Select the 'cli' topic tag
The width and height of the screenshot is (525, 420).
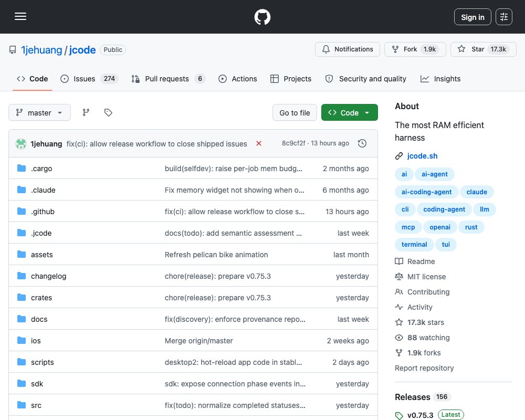pyautogui.click(x=405, y=209)
